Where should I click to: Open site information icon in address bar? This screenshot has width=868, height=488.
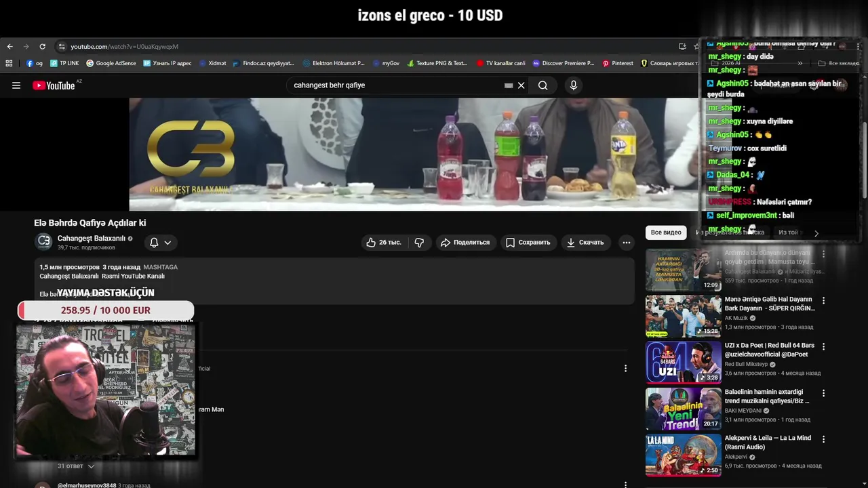coord(62,47)
